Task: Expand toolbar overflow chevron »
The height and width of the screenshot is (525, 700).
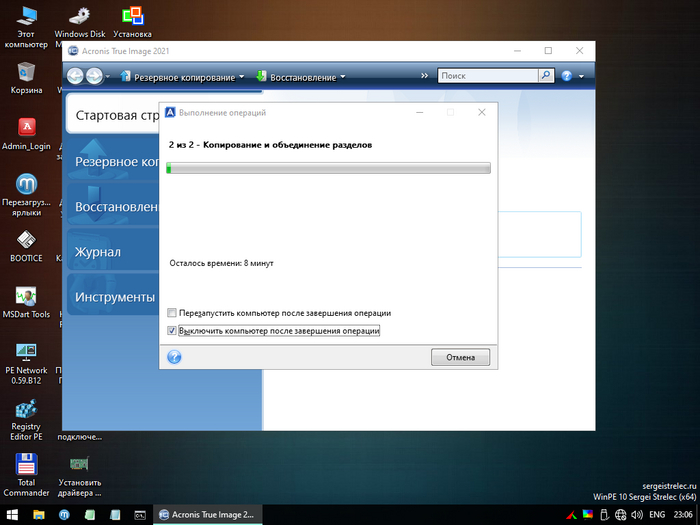Action: 424,76
